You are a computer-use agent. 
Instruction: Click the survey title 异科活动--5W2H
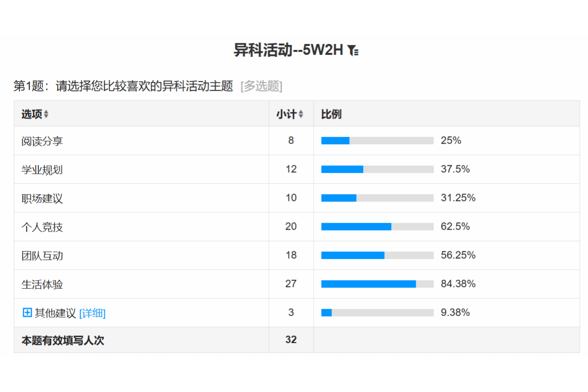click(x=288, y=50)
